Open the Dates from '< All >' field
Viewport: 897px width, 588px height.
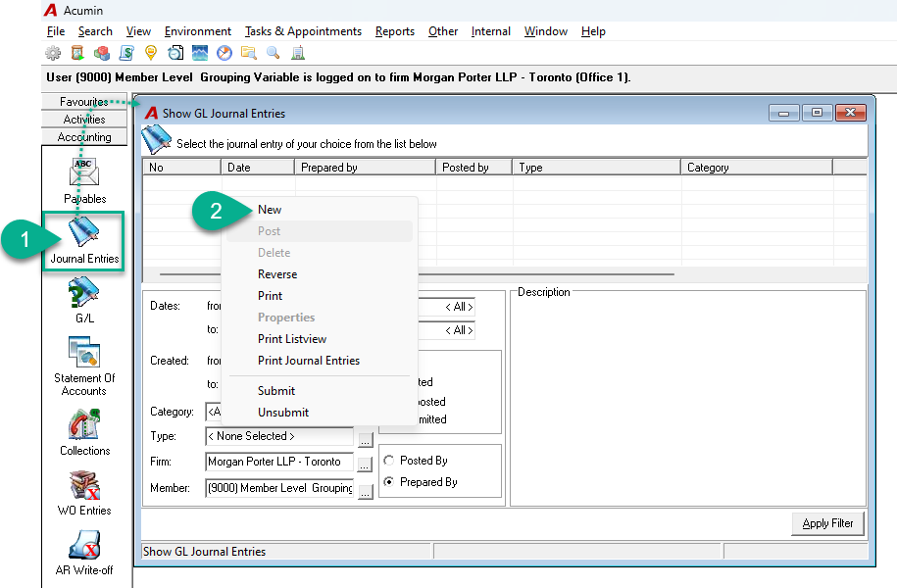(x=446, y=307)
